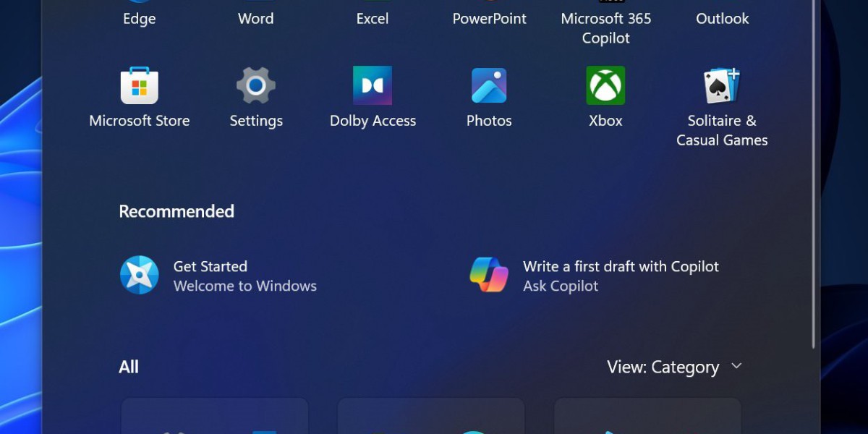Viewport: 868px width, 434px height.
Task: Click the Copilot icon under Recommended
Action: pyautogui.click(x=489, y=276)
